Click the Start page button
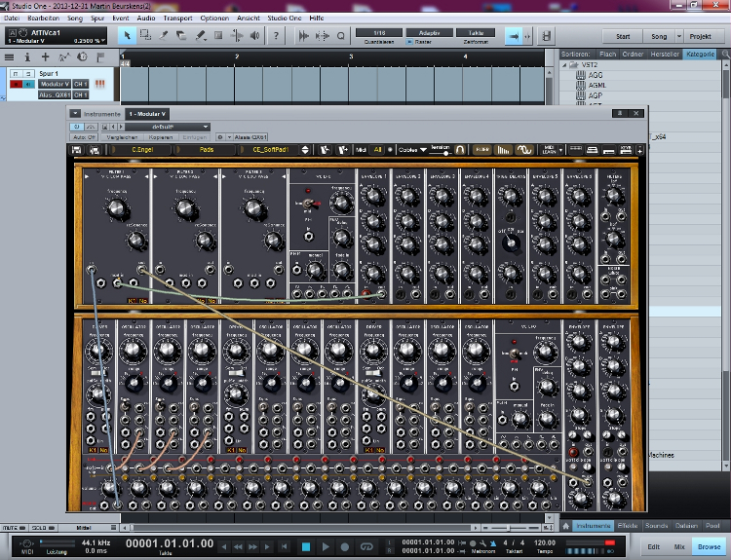Viewport: 731px width, 560px height. pyautogui.click(x=623, y=36)
